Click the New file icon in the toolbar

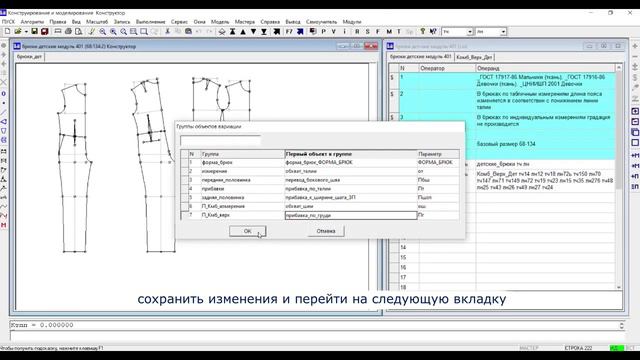7,31
